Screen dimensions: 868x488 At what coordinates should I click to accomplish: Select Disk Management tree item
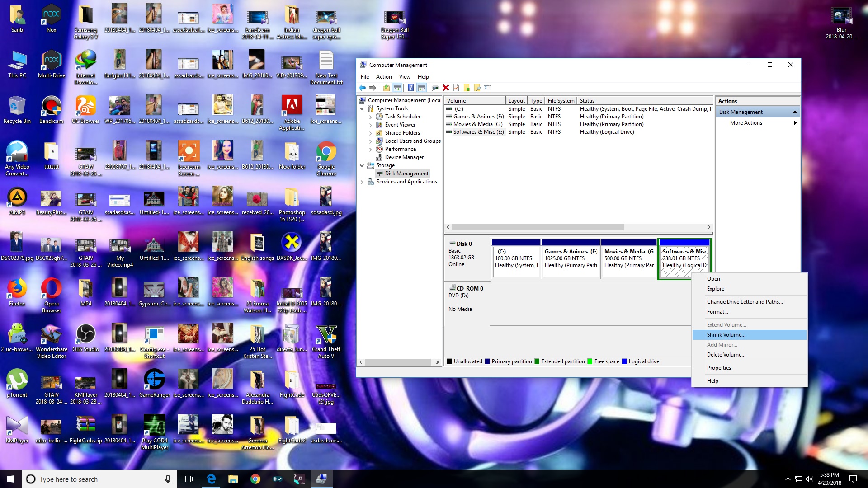(402, 174)
